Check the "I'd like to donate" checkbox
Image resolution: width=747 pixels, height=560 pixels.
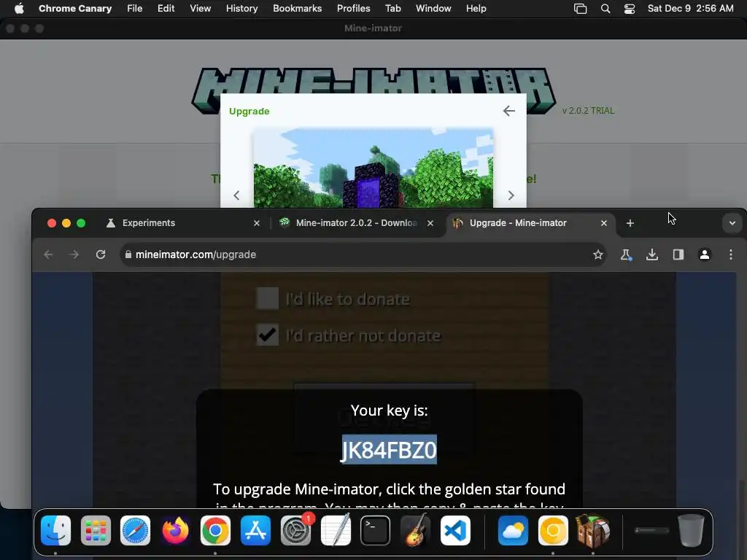click(x=267, y=298)
